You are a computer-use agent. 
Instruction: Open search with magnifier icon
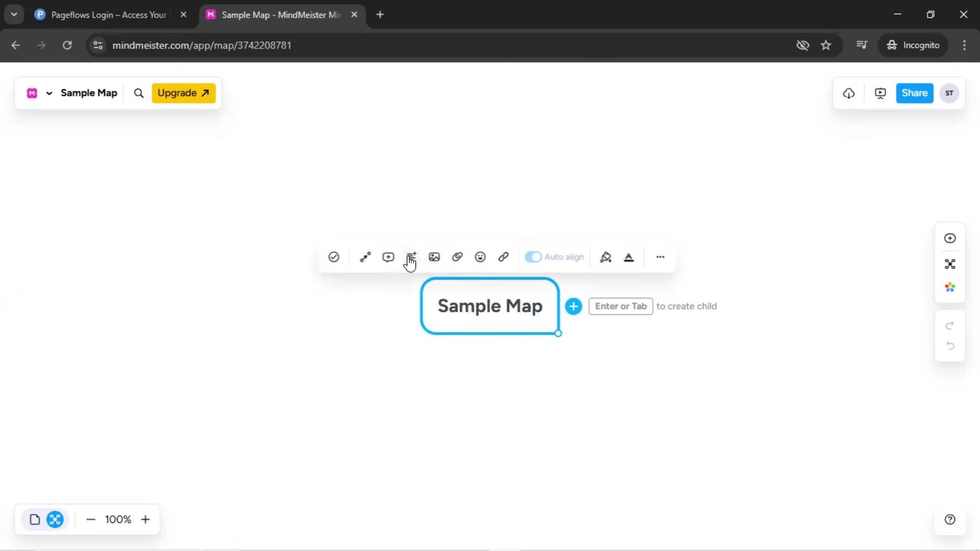[x=139, y=93]
